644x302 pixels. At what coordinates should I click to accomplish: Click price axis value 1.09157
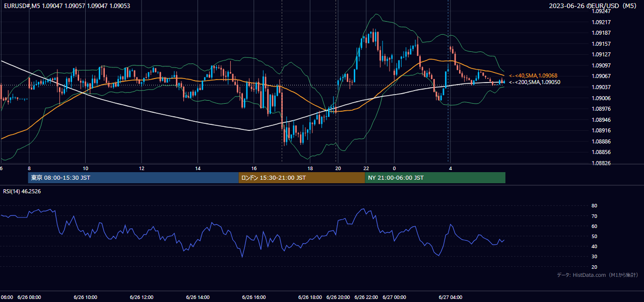click(601, 44)
